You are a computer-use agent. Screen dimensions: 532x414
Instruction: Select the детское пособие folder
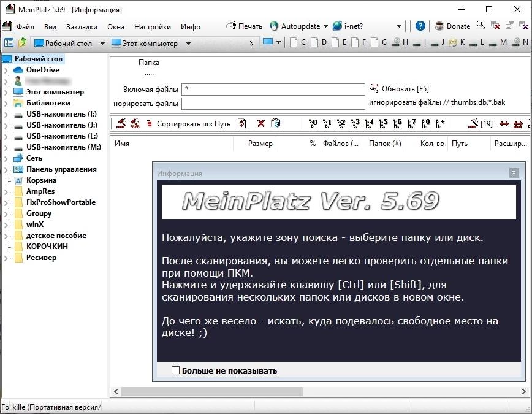(x=56, y=236)
